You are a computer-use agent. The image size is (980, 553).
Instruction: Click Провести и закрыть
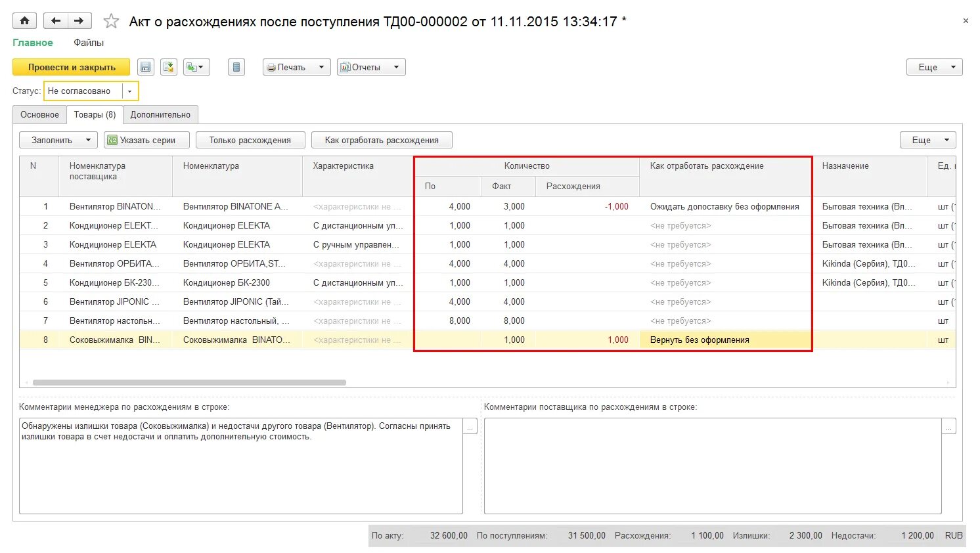click(72, 67)
